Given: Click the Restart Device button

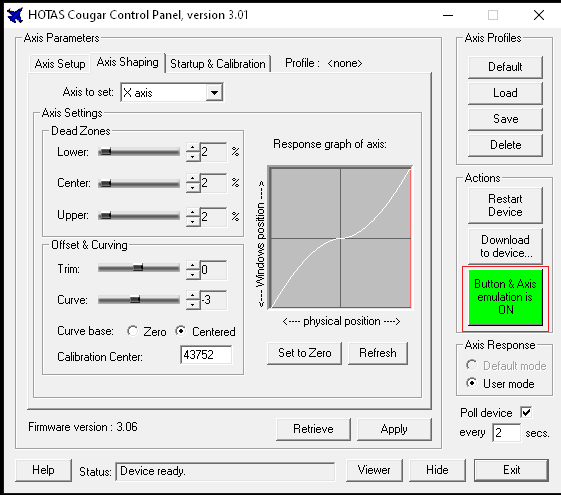Looking at the screenshot, I should pyautogui.click(x=505, y=206).
